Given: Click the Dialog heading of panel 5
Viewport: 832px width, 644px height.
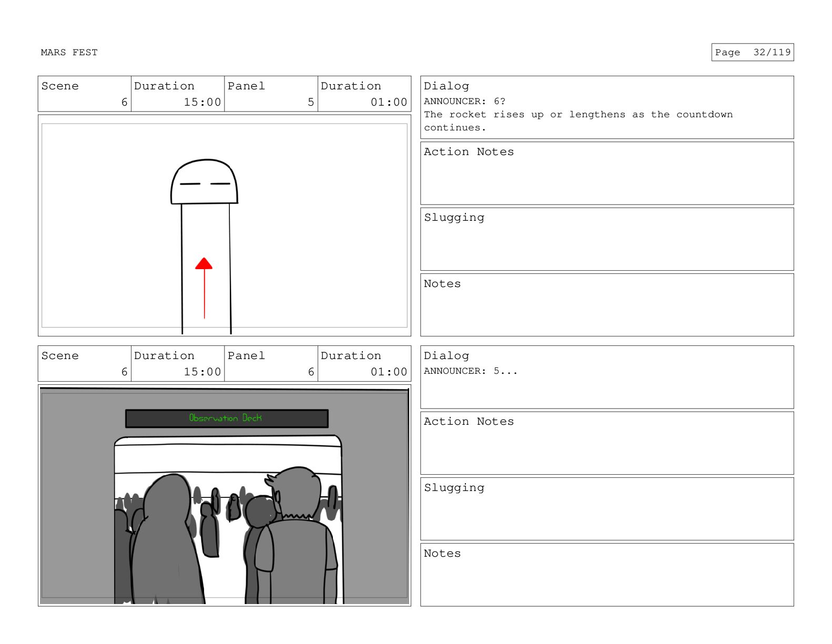Looking at the screenshot, I should coord(447,86).
